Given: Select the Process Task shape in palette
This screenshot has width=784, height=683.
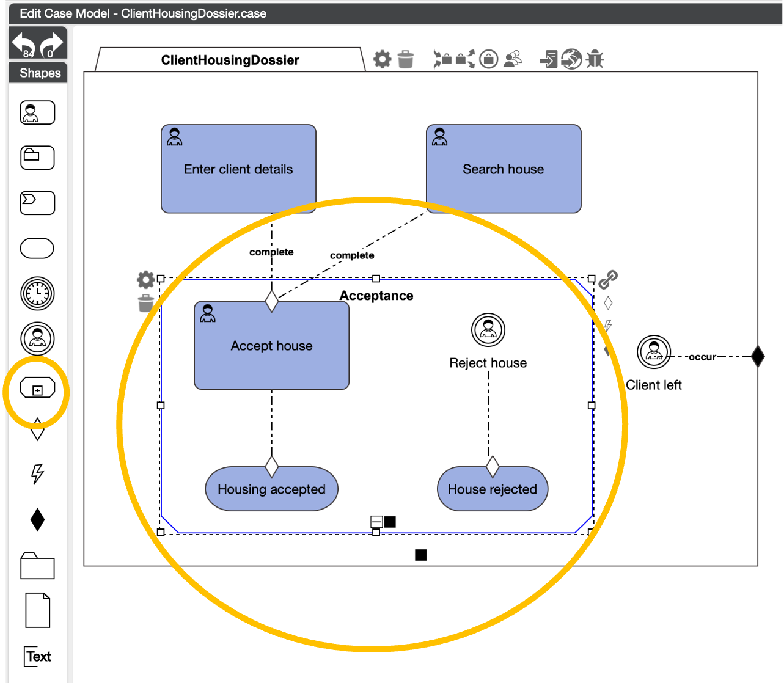Looking at the screenshot, I should pos(37,203).
